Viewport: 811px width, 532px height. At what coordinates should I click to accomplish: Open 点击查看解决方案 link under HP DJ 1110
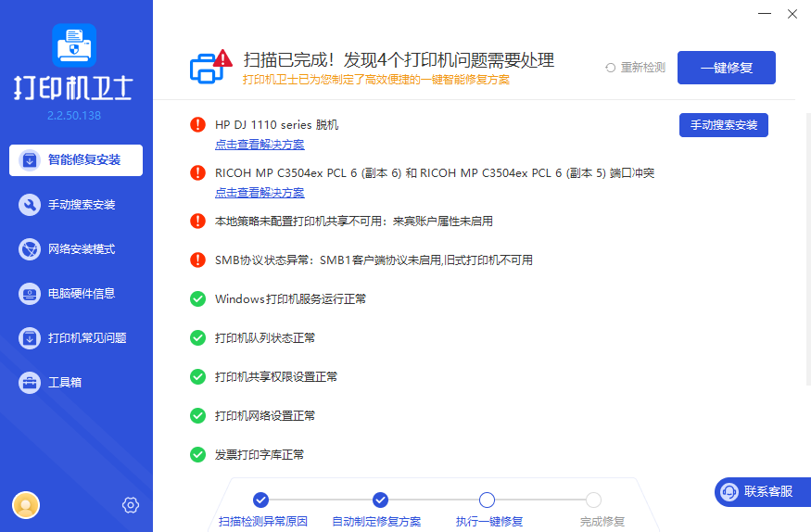click(x=260, y=145)
